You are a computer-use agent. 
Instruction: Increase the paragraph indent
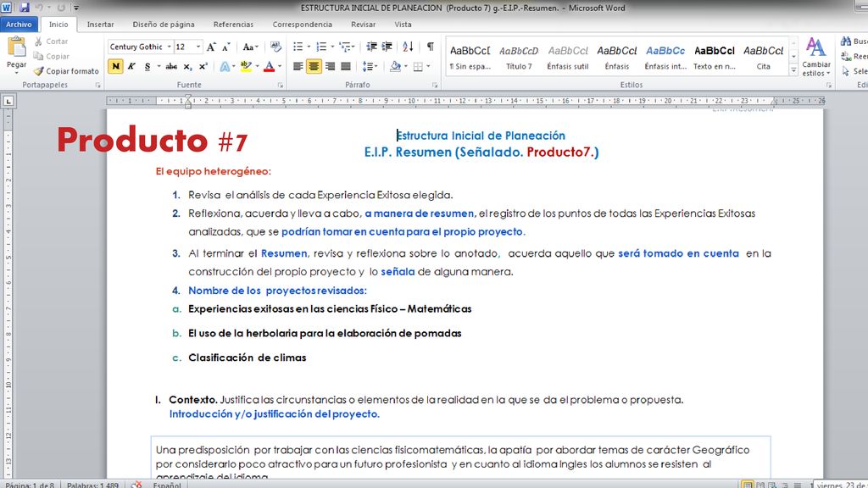(387, 47)
